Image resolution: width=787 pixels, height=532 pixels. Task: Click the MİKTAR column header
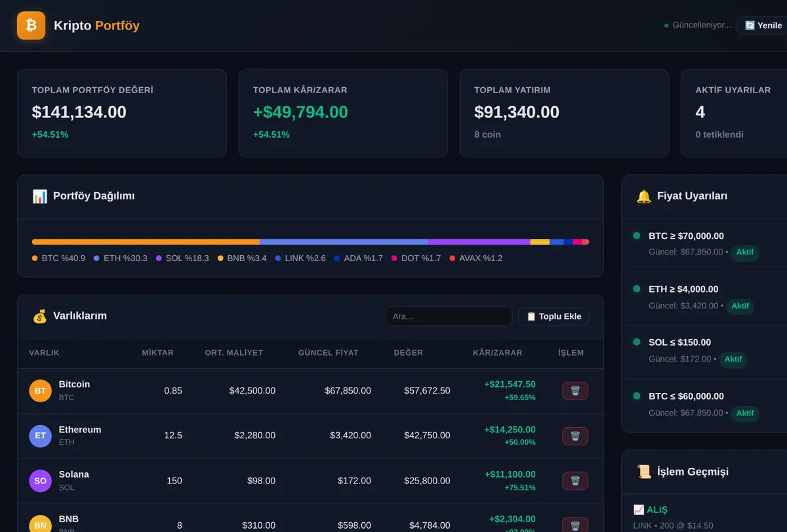click(x=158, y=353)
